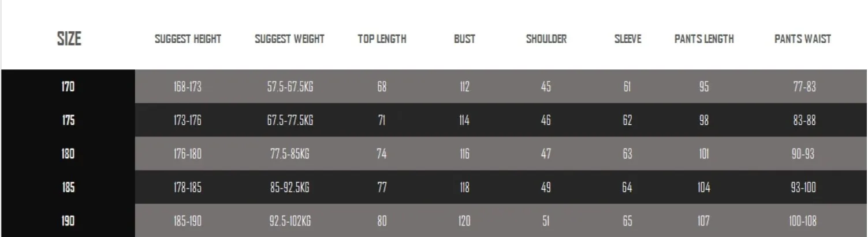Click the SLEEVE column header
868x237 pixels.
click(x=627, y=39)
